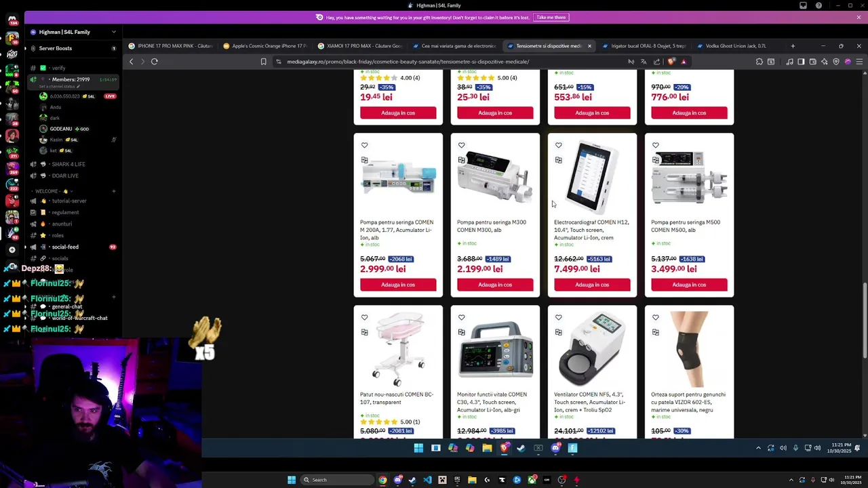Click compare icon on COMEN M500 pump
Viewport: 868px width, 488px height.
coord(655,160)
